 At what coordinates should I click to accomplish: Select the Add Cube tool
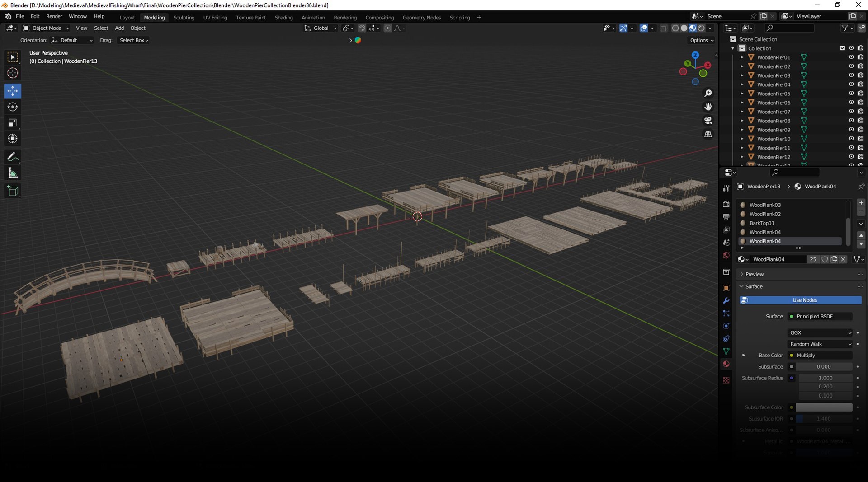(x=13, y=191)
